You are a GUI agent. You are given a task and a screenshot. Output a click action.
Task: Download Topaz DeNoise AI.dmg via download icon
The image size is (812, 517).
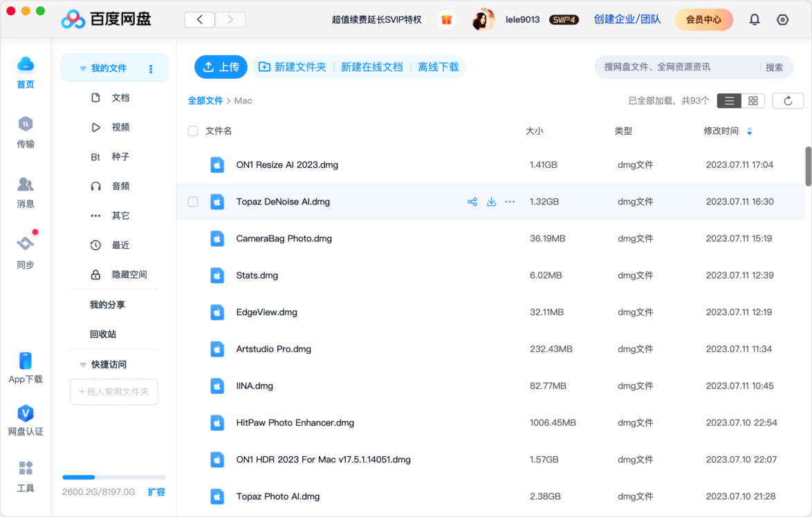492,202
